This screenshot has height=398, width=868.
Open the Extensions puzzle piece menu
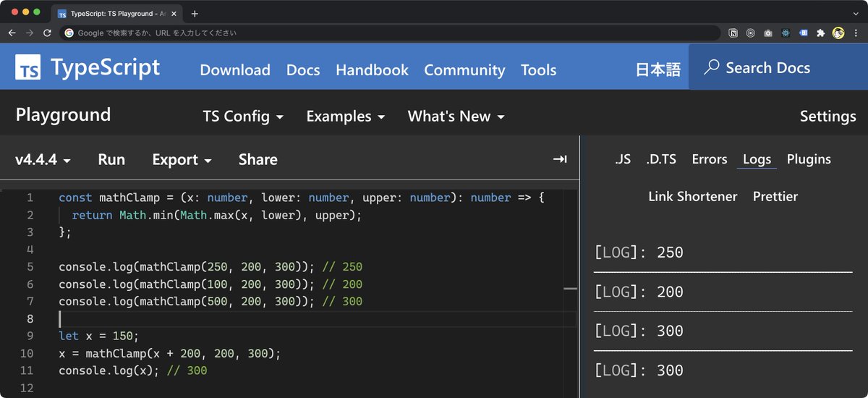[x=820, y=33]
